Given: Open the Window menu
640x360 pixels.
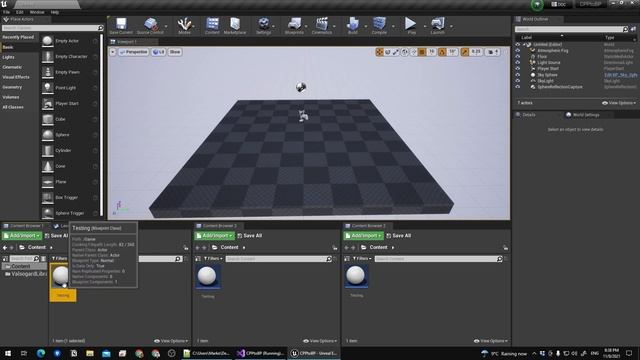Looking at the screenshot, I should pyautogui.click(x=37, y=12).
